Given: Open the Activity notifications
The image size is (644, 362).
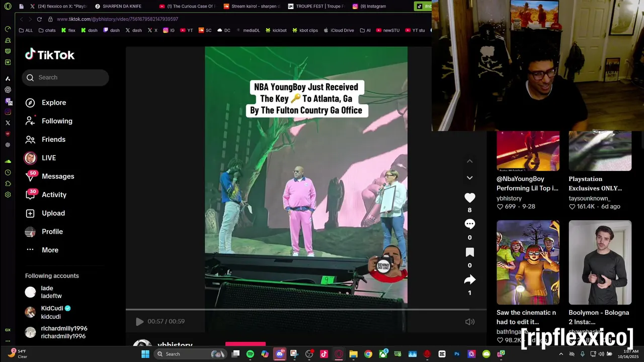Looking at the screenshot, I should pyautogui.click(x=46, y=195).
